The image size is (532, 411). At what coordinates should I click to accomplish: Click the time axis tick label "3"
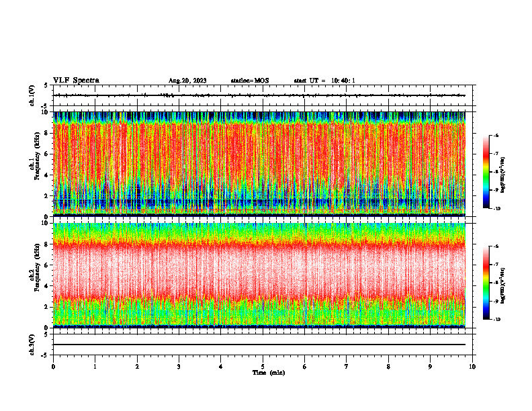[x=179, y=367]
